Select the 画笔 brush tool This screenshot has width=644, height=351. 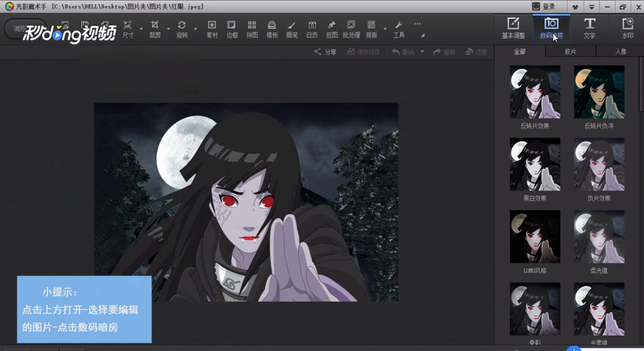pyautogui.click(x=292, y=29)
